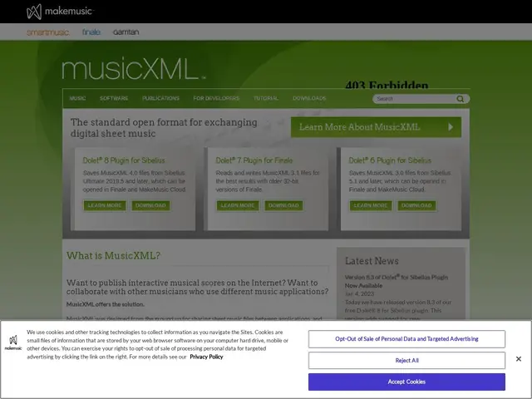Open the Software menu item
The height and width of the screenshot is (399, 532).
[x=114, y=98]
